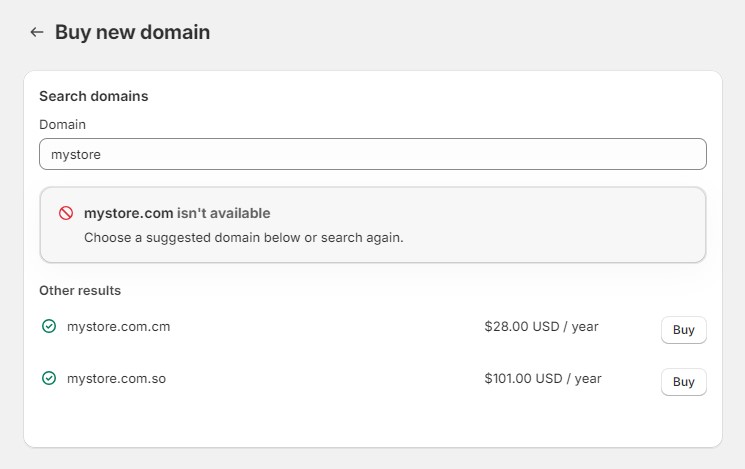Go back using the arrow icon

coord(37,32)
